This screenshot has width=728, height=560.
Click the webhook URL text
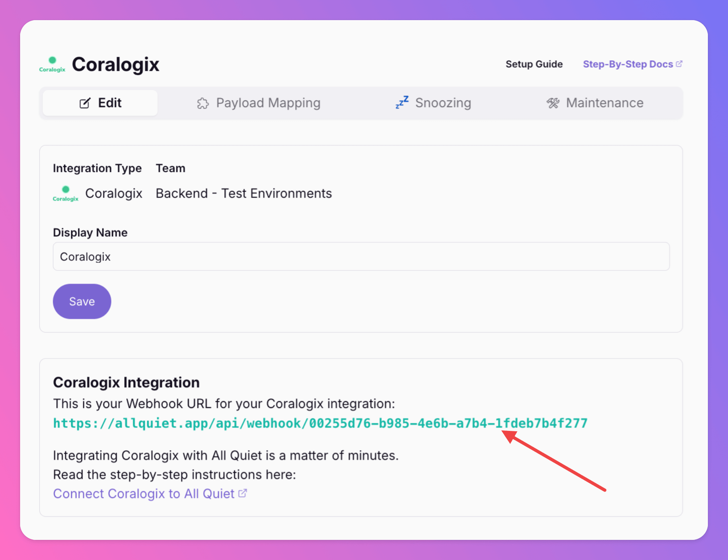click(x=320, y=423)
